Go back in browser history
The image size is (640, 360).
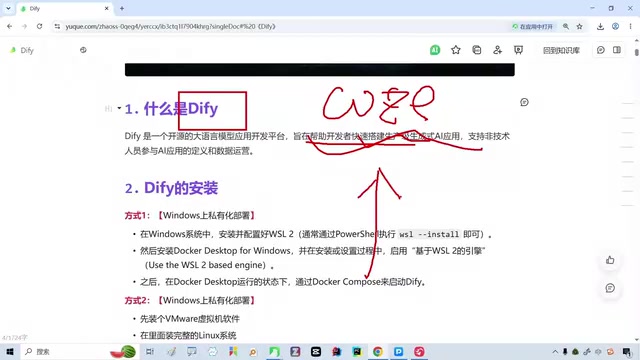point(9,26)
